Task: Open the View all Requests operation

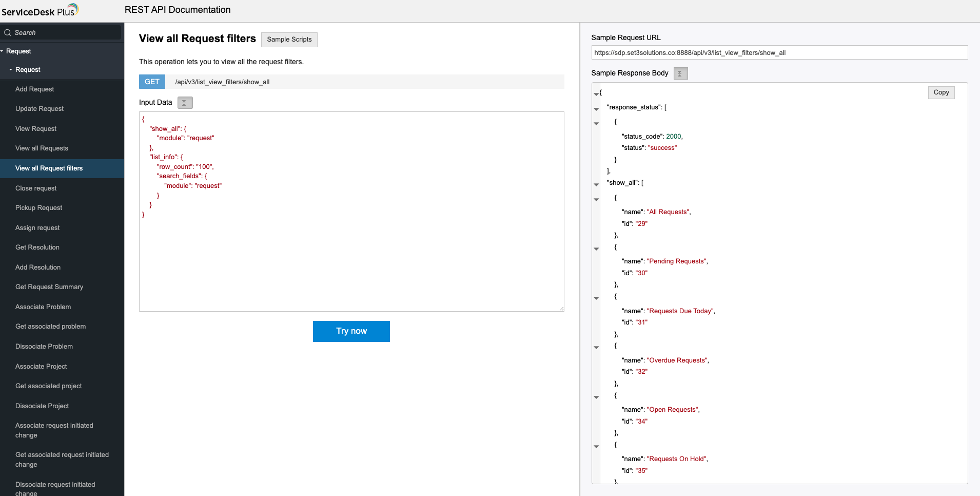Action: click(41, 148)
